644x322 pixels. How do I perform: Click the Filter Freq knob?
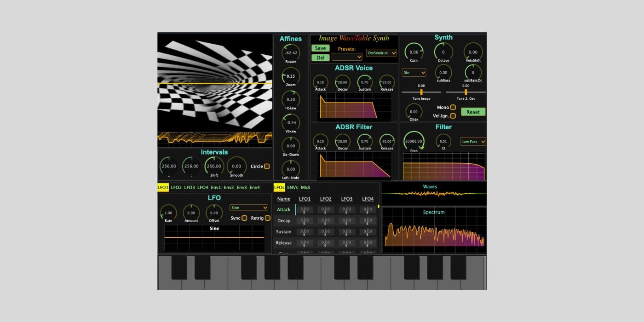click(414, 141)
